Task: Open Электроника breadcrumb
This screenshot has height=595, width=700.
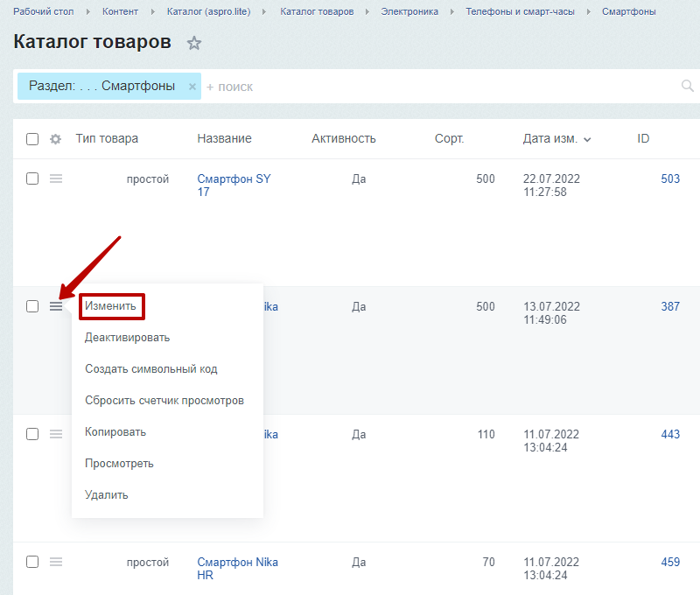Action: point(409,11)
